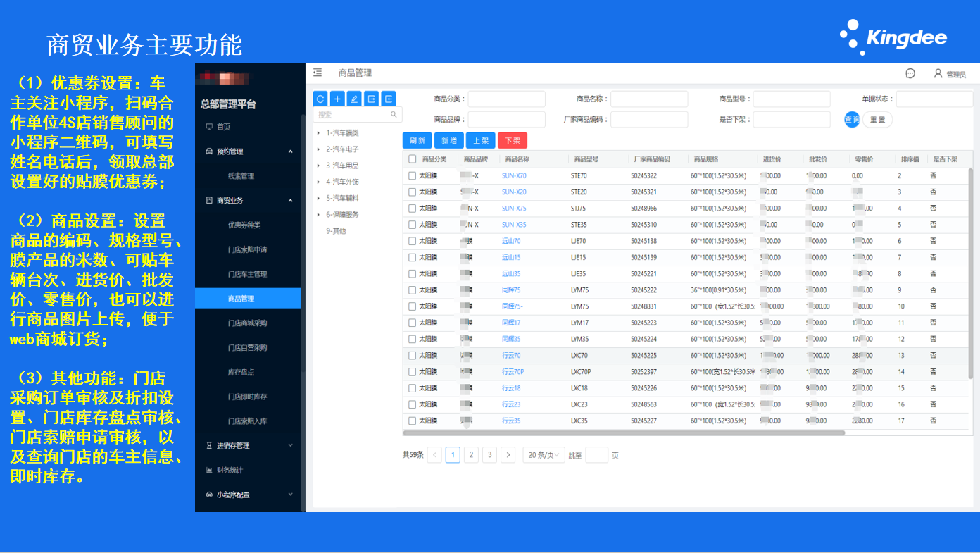Viewport: 980px width, 553px height.
Task: Open the SUN-X20 product link
Action: click(x=514, y=192)
